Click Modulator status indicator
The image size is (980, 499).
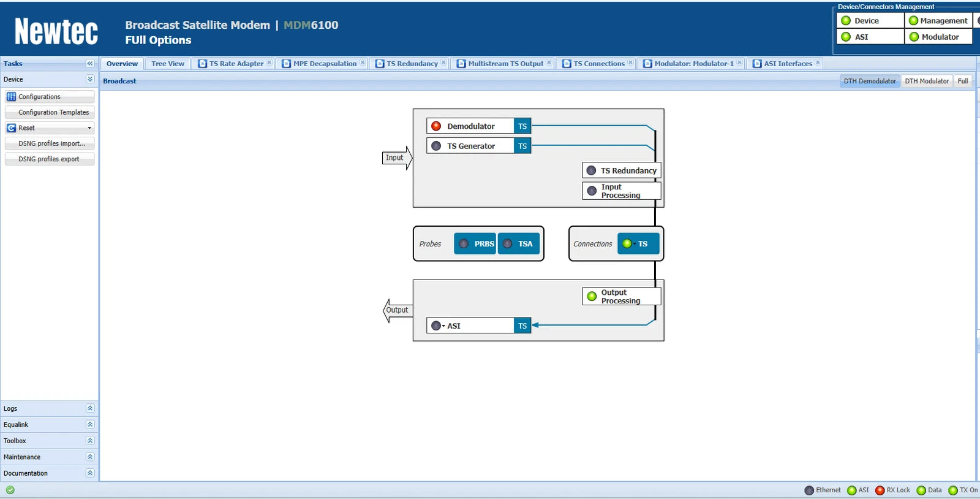938,37
